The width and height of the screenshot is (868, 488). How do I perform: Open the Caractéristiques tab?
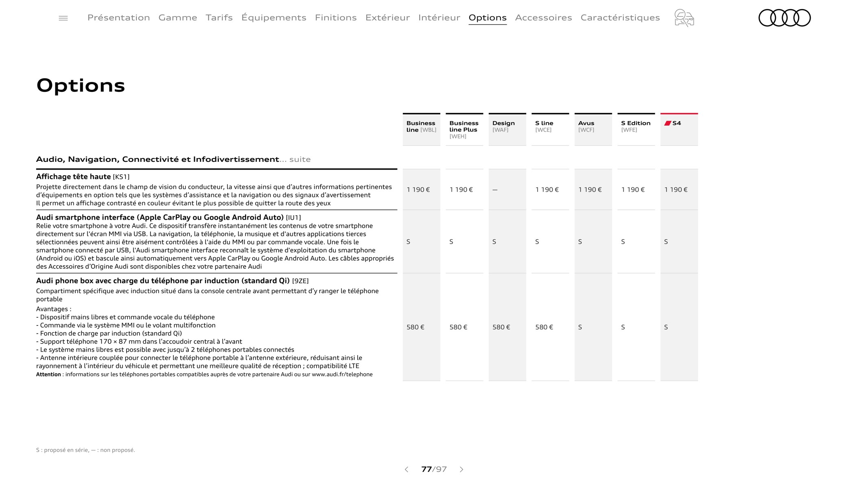point(620,17)
